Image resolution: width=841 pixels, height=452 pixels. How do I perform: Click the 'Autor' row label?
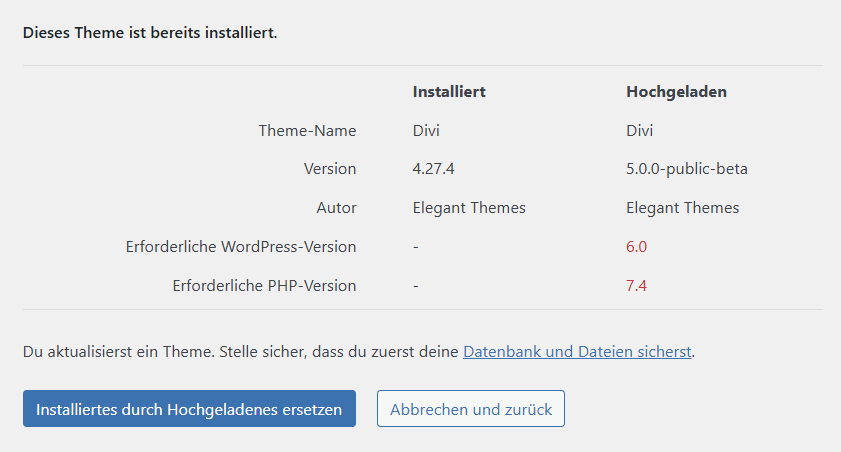336,208
